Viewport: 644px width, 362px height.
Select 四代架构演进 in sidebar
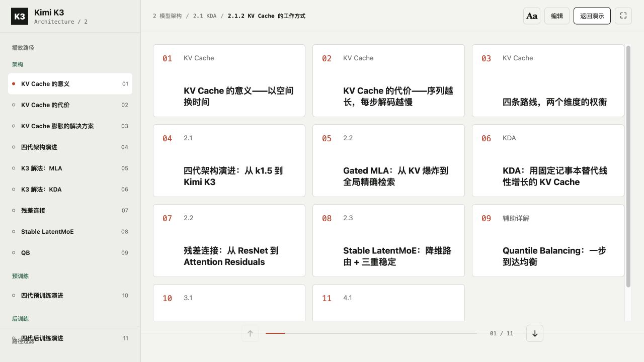[x=70, y=147]
